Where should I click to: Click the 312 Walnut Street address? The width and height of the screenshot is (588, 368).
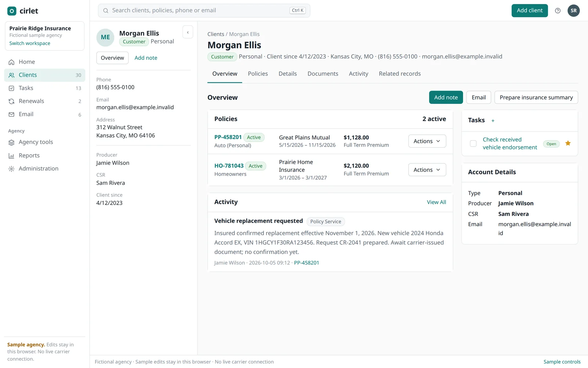(x=119, y=127)
